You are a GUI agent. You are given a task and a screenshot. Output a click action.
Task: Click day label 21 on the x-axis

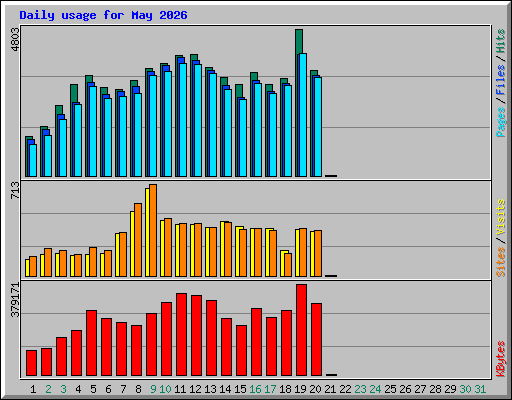330,389
